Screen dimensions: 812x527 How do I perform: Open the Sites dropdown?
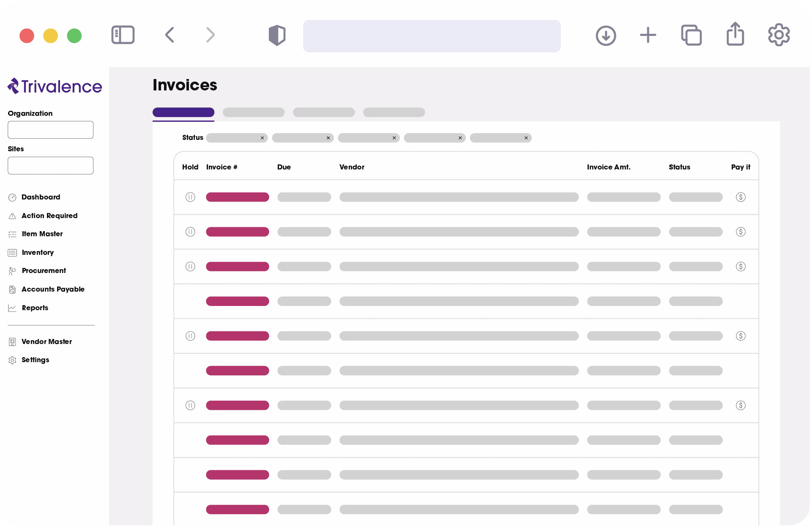pyautogui.click(x=50, y=165)
